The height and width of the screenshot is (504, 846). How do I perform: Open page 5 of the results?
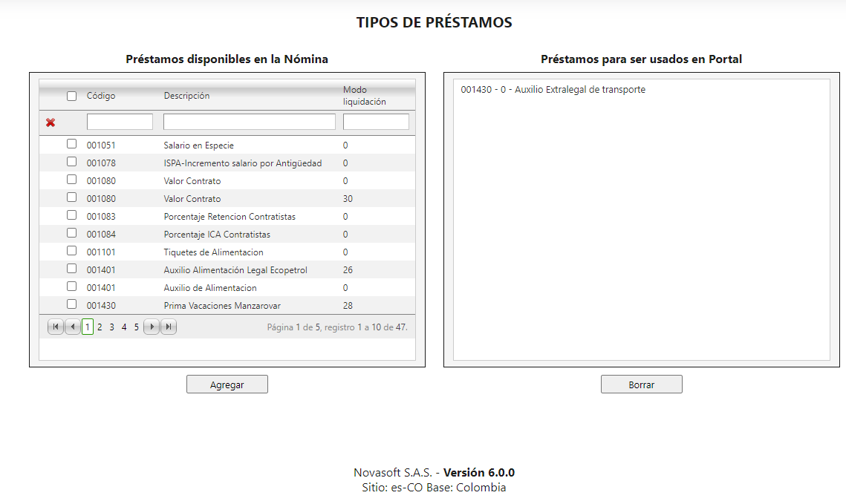coord(136,327)
